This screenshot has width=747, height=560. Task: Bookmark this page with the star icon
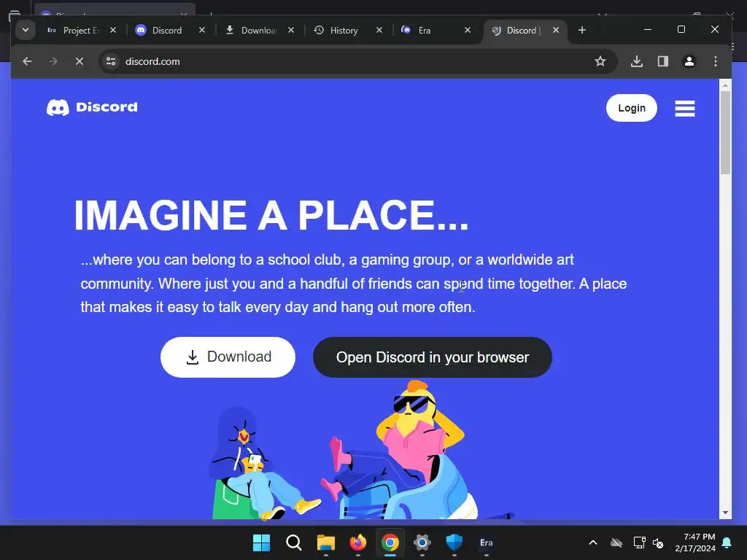tap(600, 61)
